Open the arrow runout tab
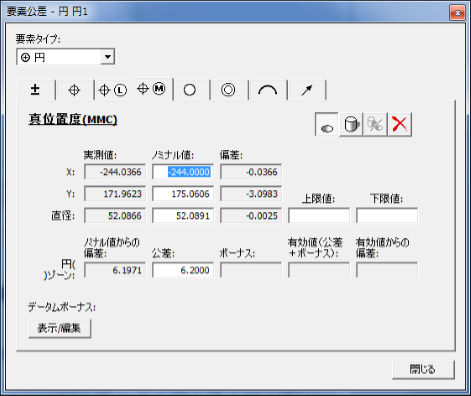471x396 pixels. 306,90
